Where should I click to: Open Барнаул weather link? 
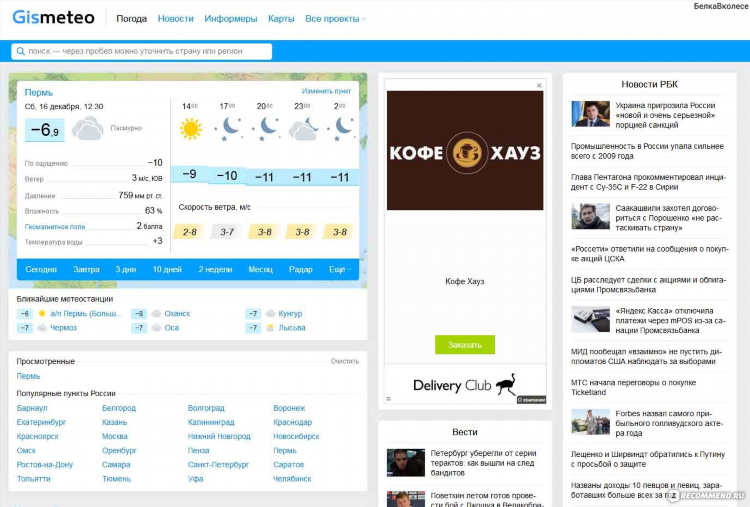pyautogui.click(x=32, y=408)
